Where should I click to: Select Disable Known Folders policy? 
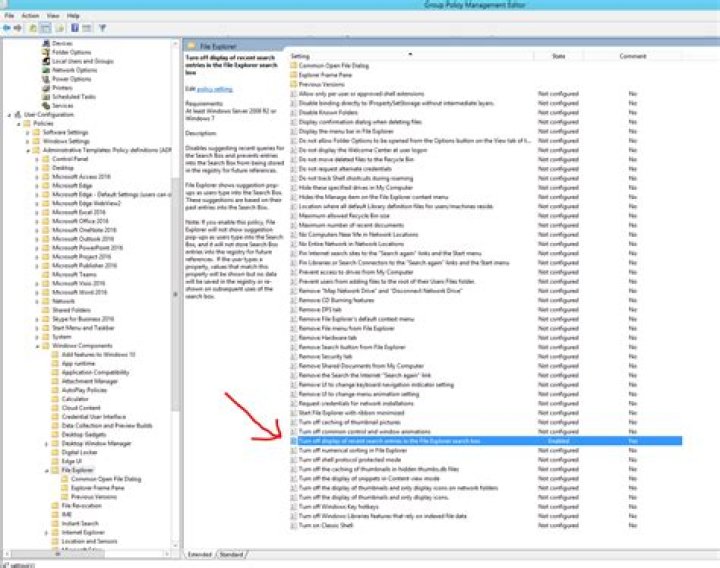click(328, 112)
